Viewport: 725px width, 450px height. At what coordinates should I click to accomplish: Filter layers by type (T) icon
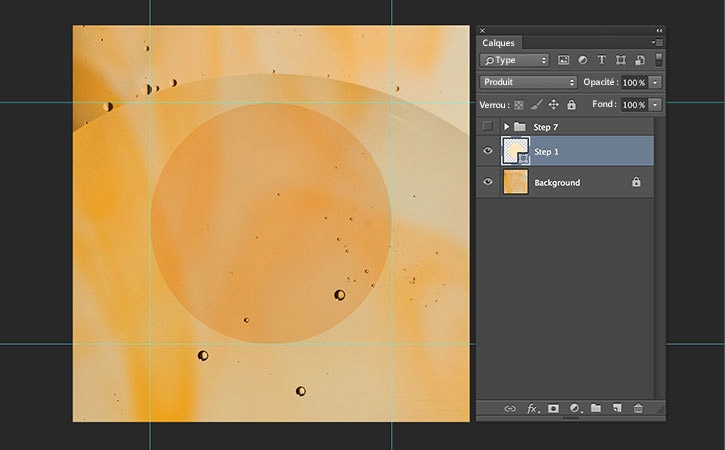pyautogui.click(x=602, y=61)
